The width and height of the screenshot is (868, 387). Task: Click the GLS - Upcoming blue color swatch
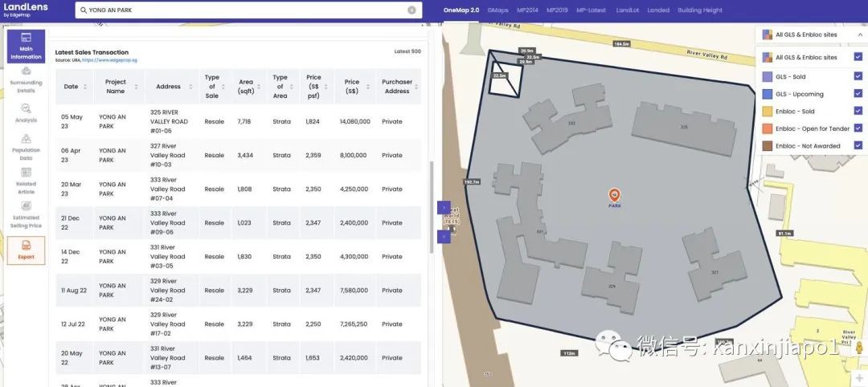pos(768,94)
